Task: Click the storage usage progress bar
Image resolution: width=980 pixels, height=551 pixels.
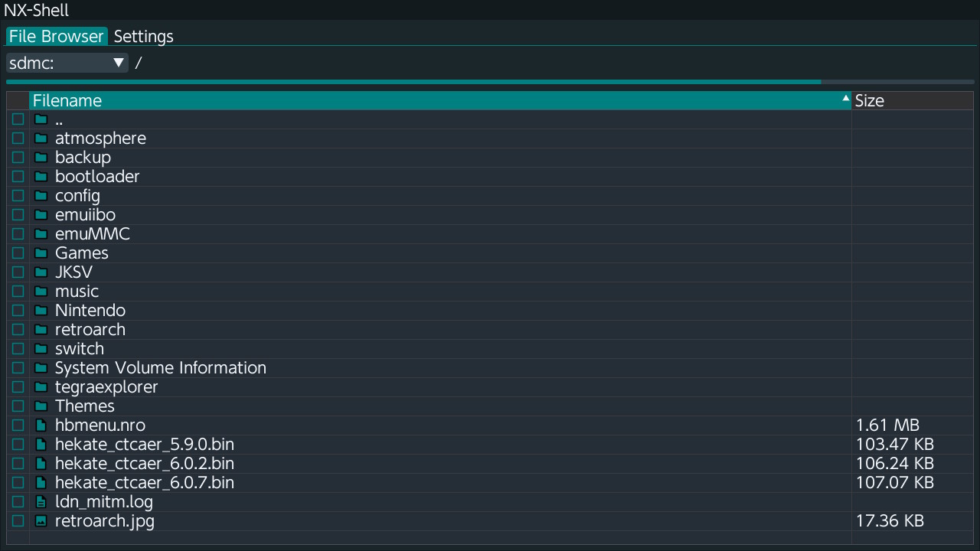Action: [490, 81]
